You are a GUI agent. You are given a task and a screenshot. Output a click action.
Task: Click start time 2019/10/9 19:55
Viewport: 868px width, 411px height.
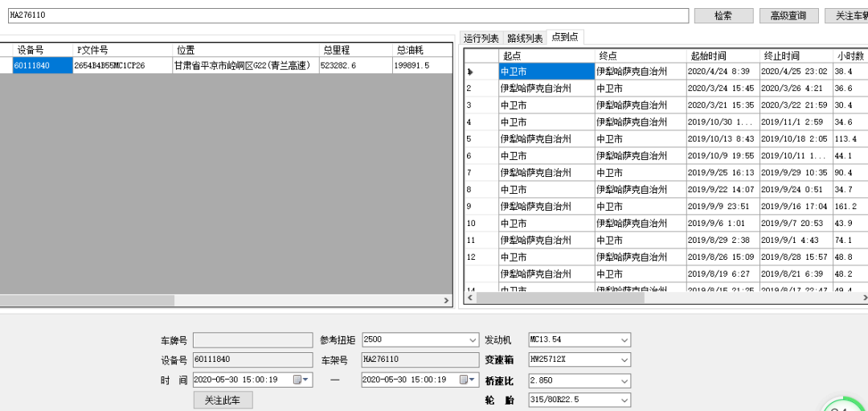coord(723,156)
